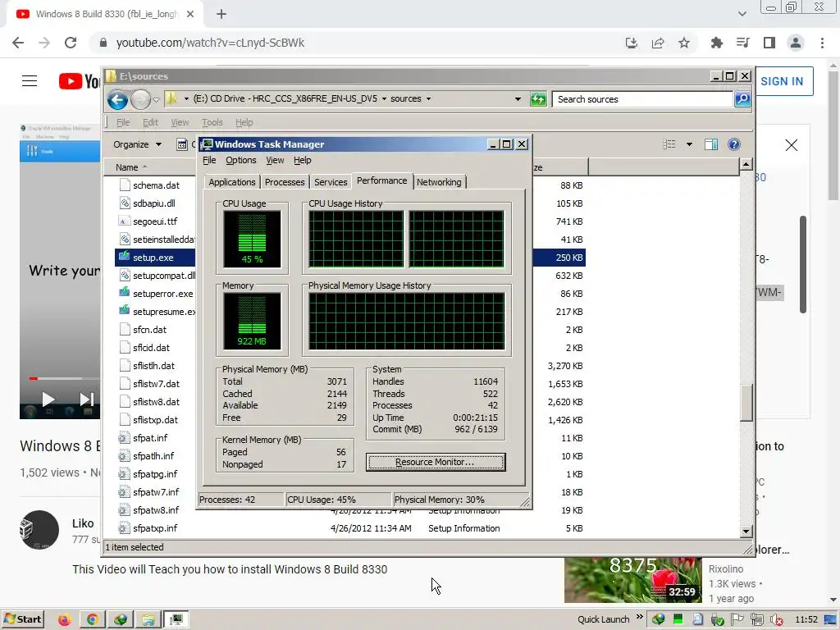Switch to Processes tab in Task Manager
The width and height of the screenshot is (840, 630).
click(x=285, y=182)
